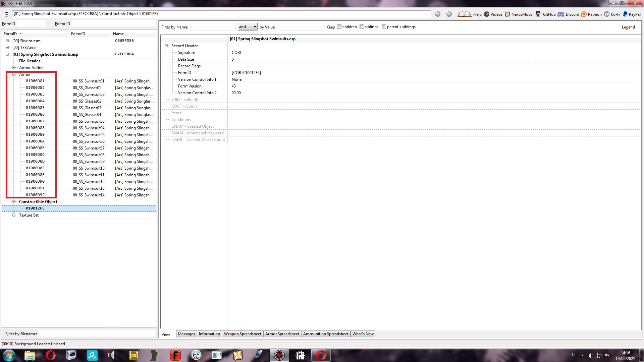
Task: Click the volume icon in system tray
Action: (591, 356)
